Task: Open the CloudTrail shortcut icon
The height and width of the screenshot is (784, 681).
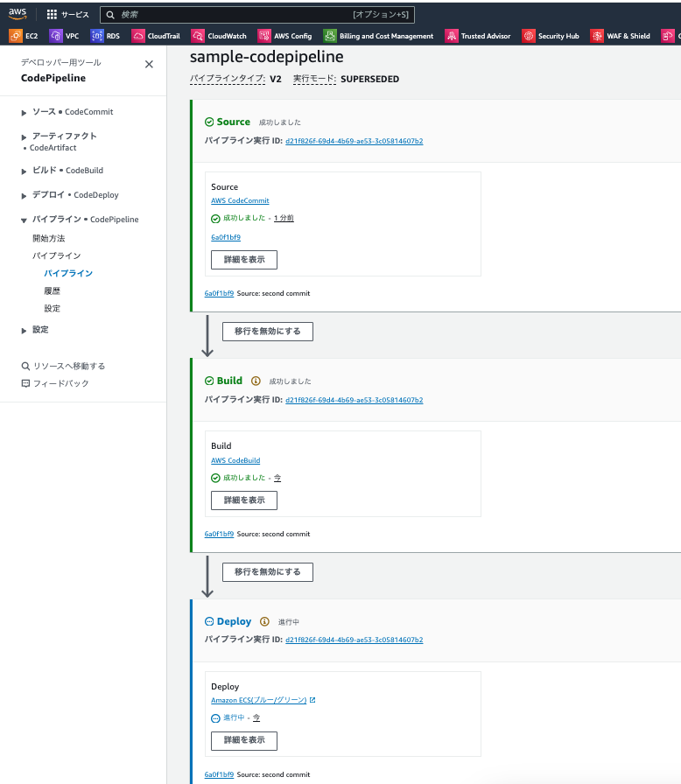Action: pos(138,36)
